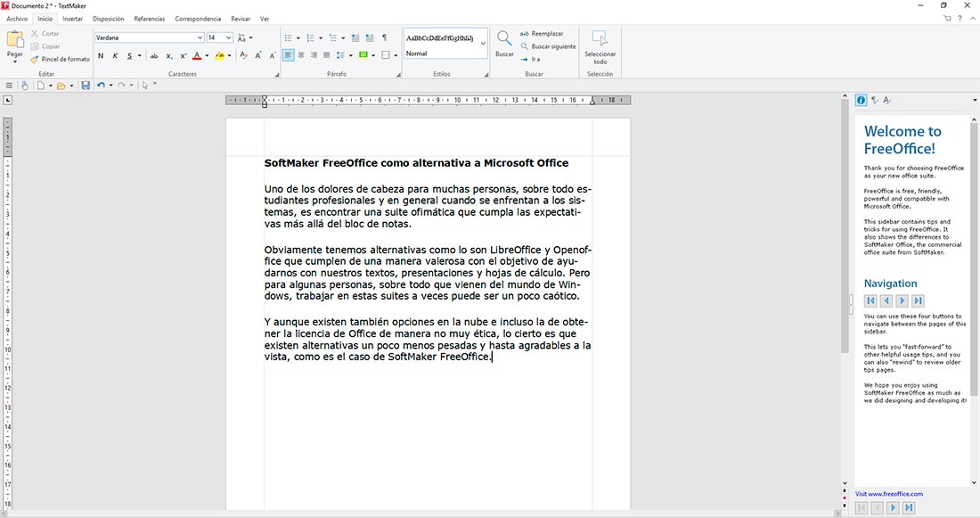Expand the Normal styles gallery

(x=484, y=43)
